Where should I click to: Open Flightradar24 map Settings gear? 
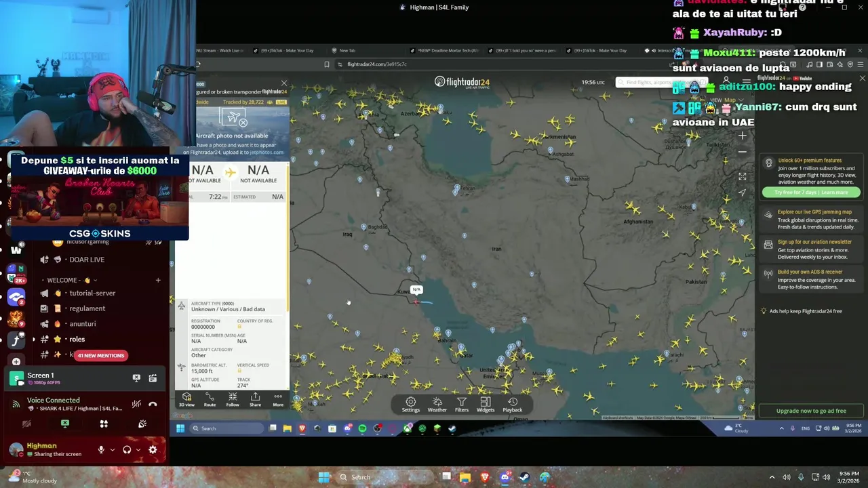point(410,405)
